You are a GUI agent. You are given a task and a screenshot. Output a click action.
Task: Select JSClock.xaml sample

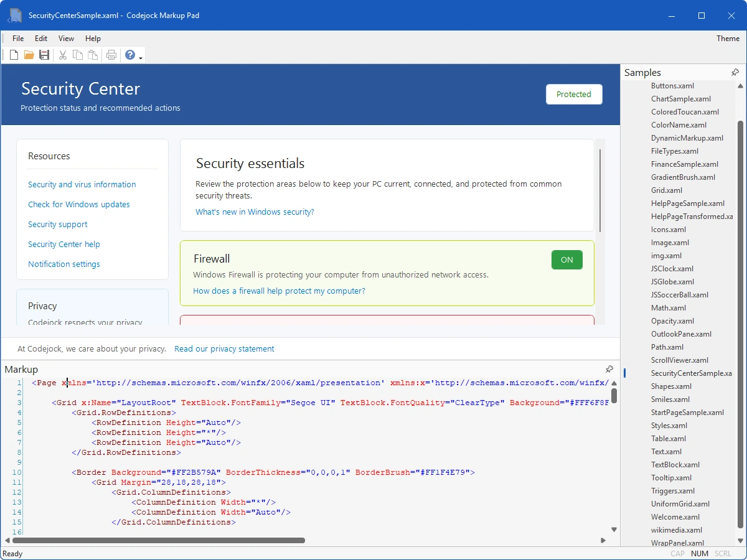[672, 269]
